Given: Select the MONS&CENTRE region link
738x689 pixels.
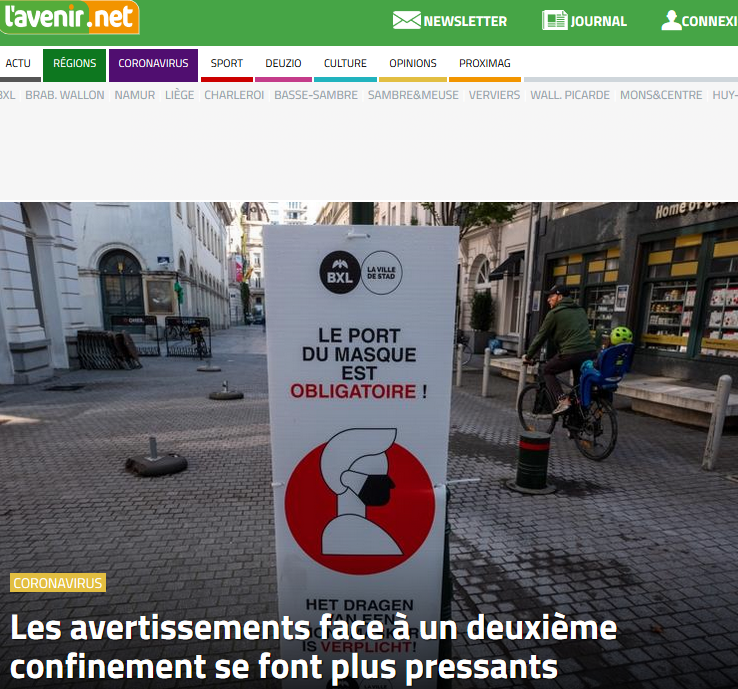Looking at the screenshot, I should (x=661, y=95).
